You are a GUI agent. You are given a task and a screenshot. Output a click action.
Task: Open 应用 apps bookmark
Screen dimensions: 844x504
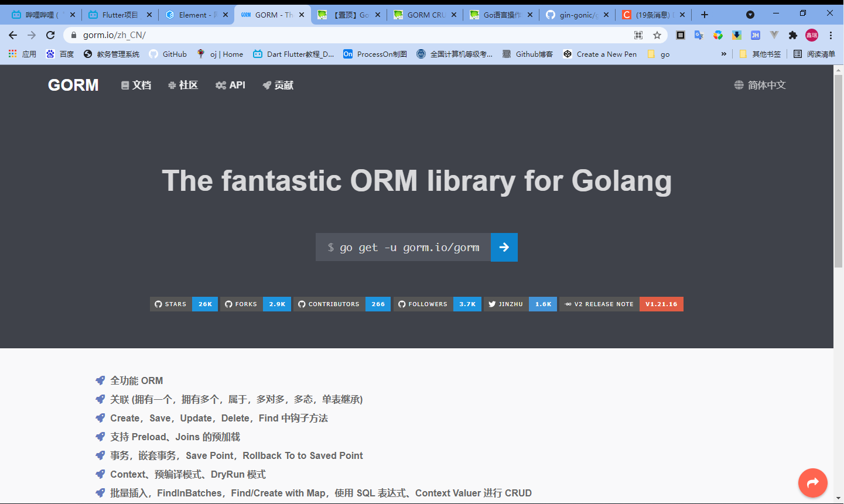(22, 54)
